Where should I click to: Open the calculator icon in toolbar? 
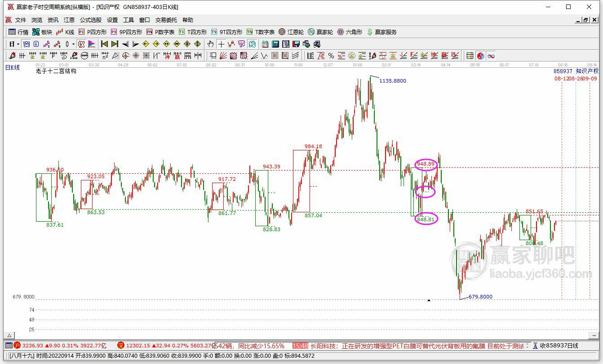[275, 44]
